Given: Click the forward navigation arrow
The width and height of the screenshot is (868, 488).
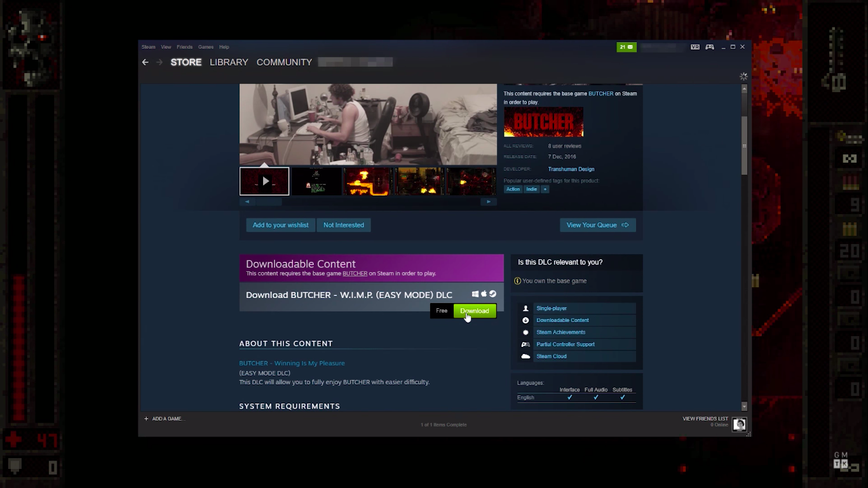Looking at the screenshot, I should click(159, 62).
